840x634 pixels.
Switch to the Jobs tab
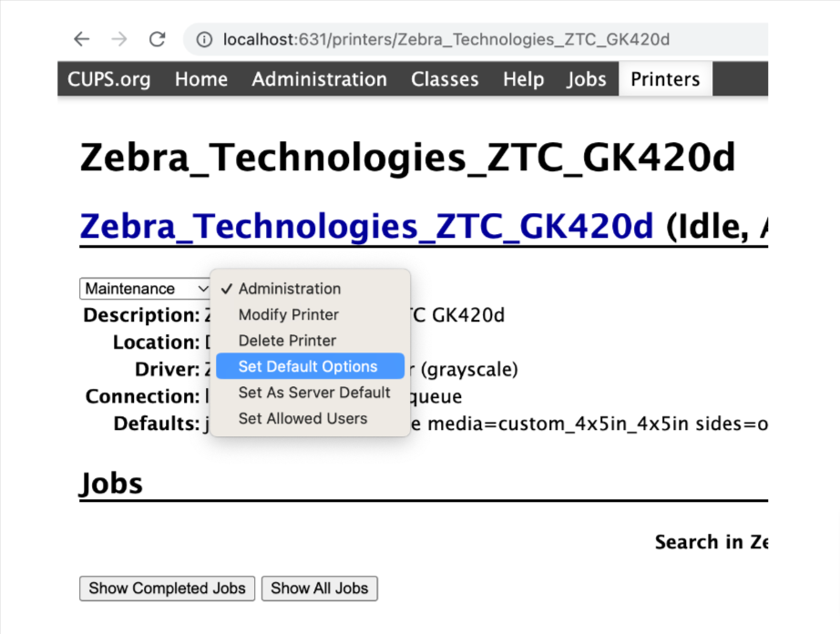pos(586,79)
